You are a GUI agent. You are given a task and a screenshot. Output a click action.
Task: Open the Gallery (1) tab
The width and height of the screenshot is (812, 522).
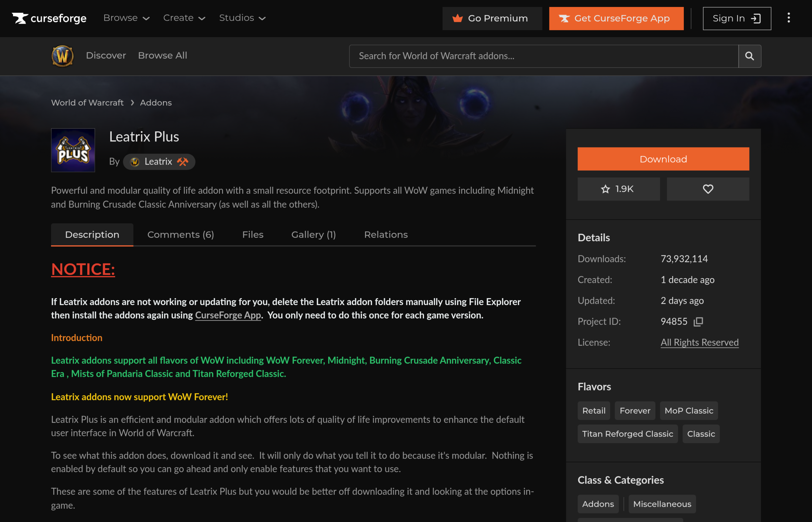(x=314, y=235)
